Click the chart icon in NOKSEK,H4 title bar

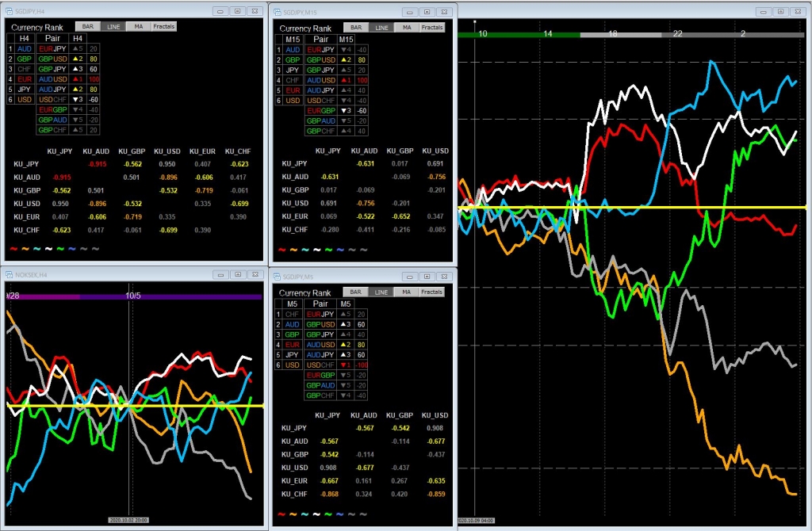(10, 274)
